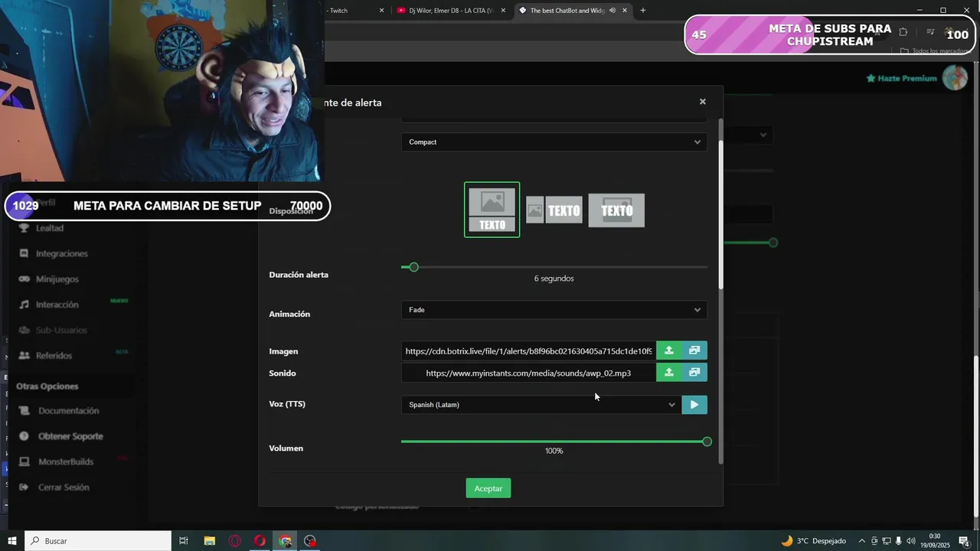Open the gallery for the Sonido field
This screenshot has width=980, height=551.
694,373
